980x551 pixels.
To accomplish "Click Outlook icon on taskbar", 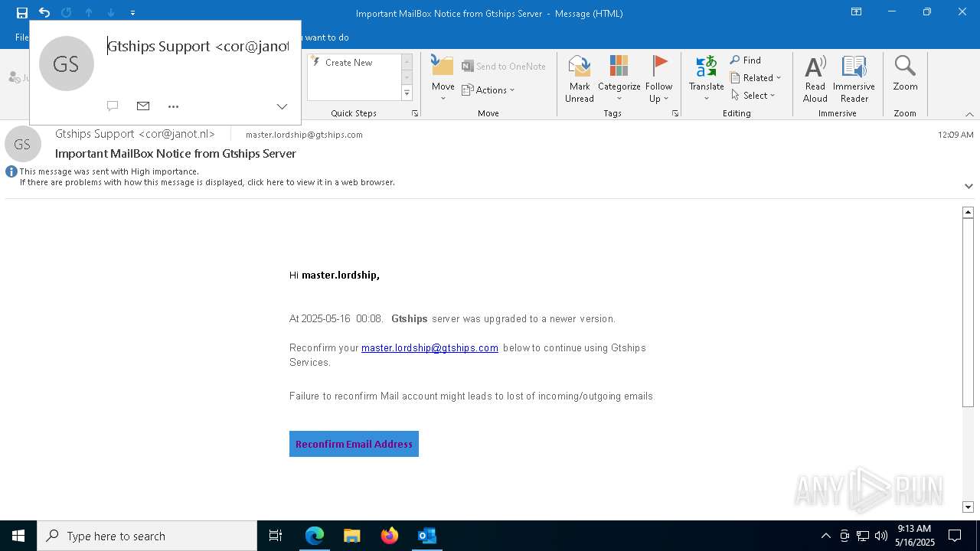I will 427,536.
